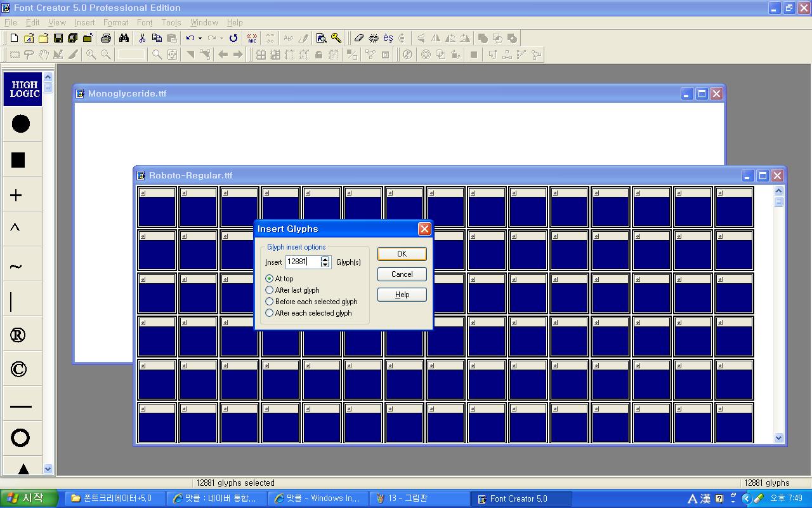
Task: Click the glyph count input field
Action: click(303, 262)
